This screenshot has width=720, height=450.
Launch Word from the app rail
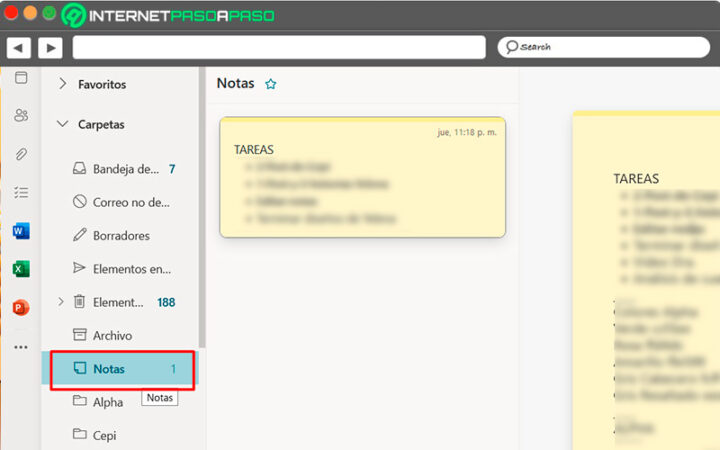click(x=21, y=231)
